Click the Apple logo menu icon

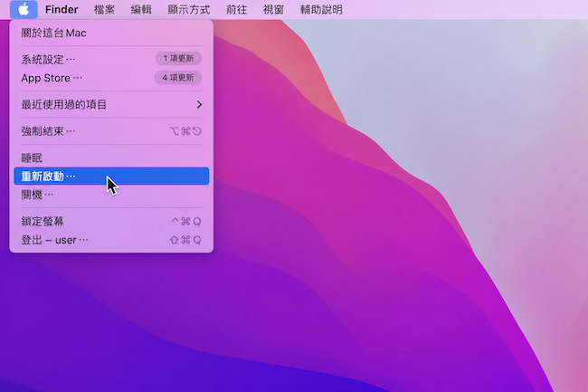24,9
